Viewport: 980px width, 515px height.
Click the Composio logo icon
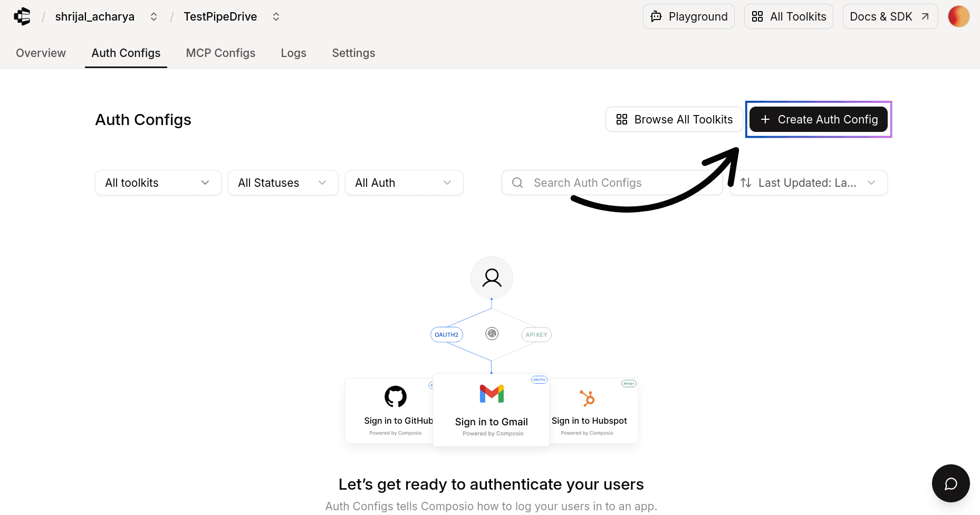click(22, 16)
